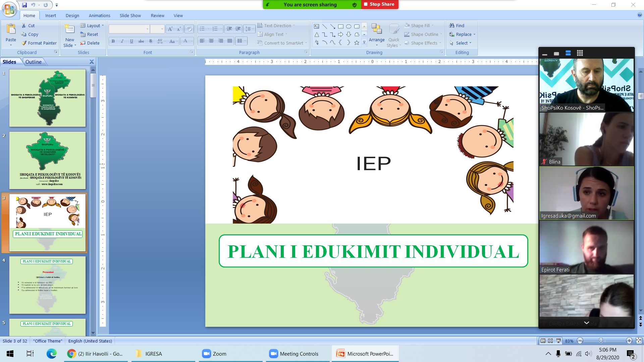
Task: Click Convert to SmartArt
Action: pos(282,43)
